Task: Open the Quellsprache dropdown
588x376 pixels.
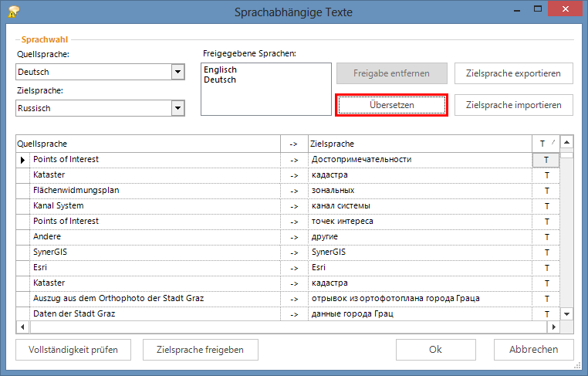Action: click(x=178, y=72)
